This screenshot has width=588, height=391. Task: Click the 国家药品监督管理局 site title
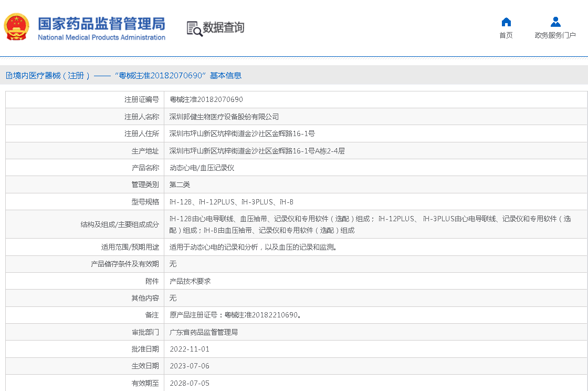tap(101, 23)
